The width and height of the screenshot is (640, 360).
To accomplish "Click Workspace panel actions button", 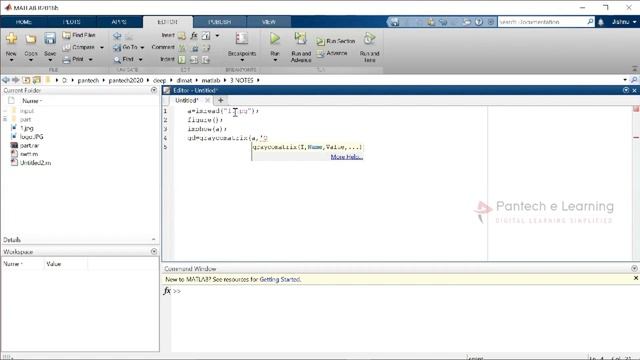I will click(x=154, y=251).
